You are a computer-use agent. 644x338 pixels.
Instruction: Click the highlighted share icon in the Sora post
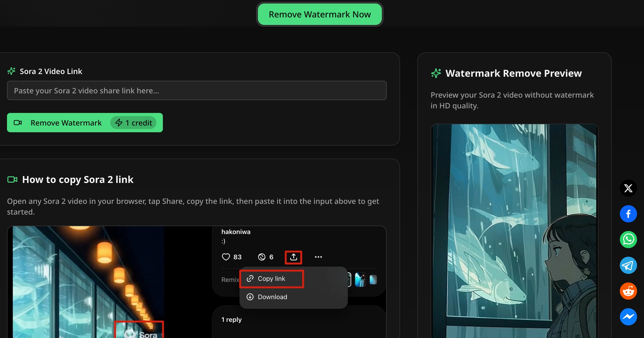click(293, 257)
